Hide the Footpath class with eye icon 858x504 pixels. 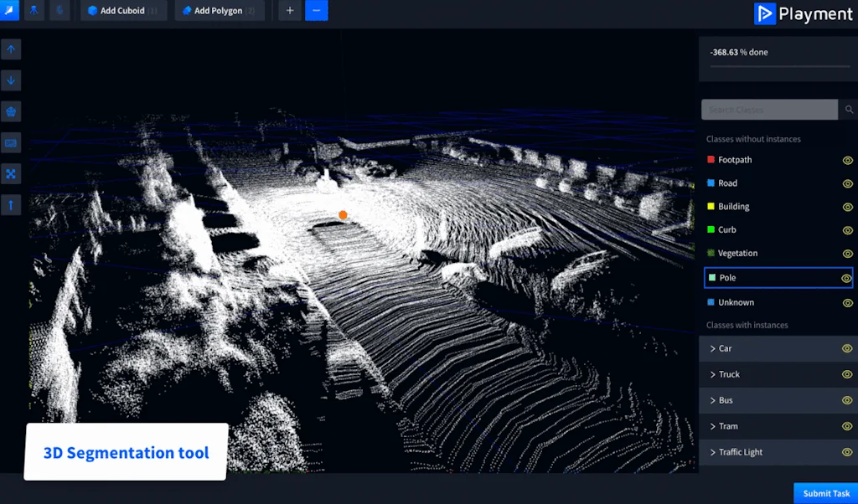tap(847, 160)
